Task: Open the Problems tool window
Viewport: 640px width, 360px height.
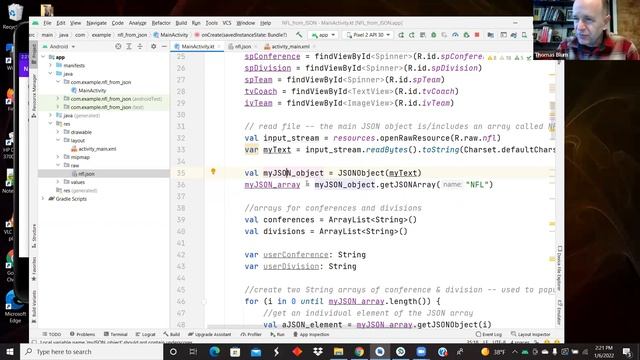Action: click(82, 334)
